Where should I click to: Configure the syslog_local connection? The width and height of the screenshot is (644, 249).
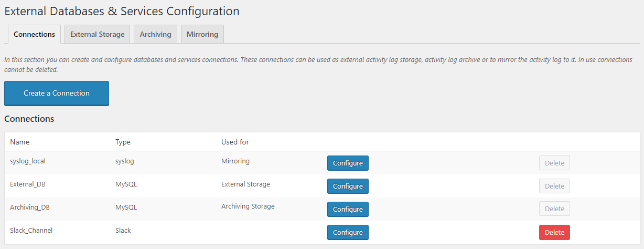[348, 163]
